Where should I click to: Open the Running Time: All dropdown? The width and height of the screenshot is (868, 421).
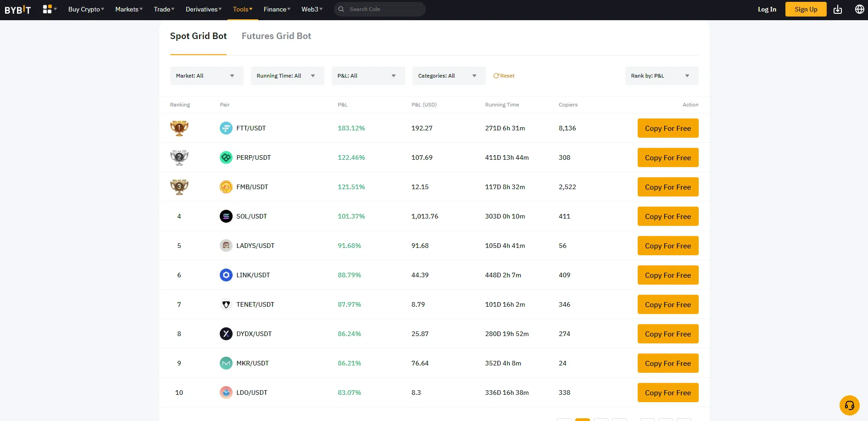tap(288, 76)
